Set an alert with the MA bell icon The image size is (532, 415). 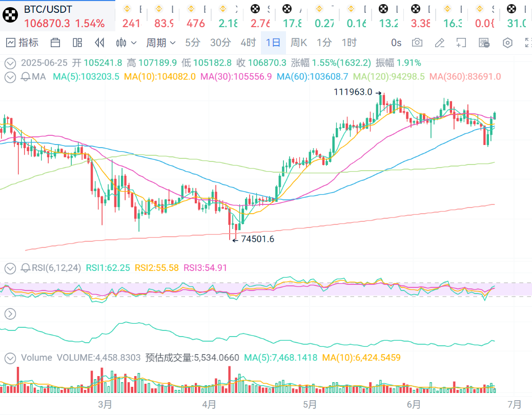[26, 77]
